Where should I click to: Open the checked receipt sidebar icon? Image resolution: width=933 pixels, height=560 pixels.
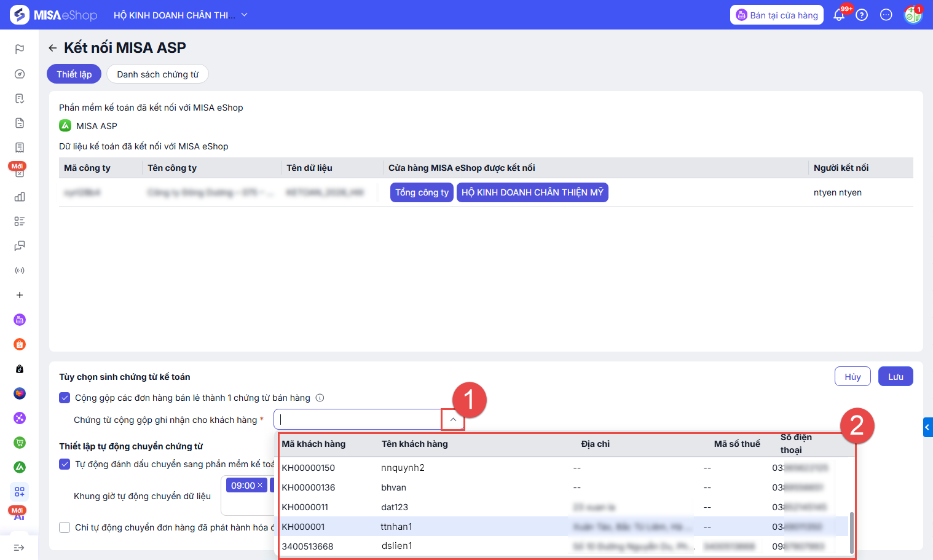[20, 98]
